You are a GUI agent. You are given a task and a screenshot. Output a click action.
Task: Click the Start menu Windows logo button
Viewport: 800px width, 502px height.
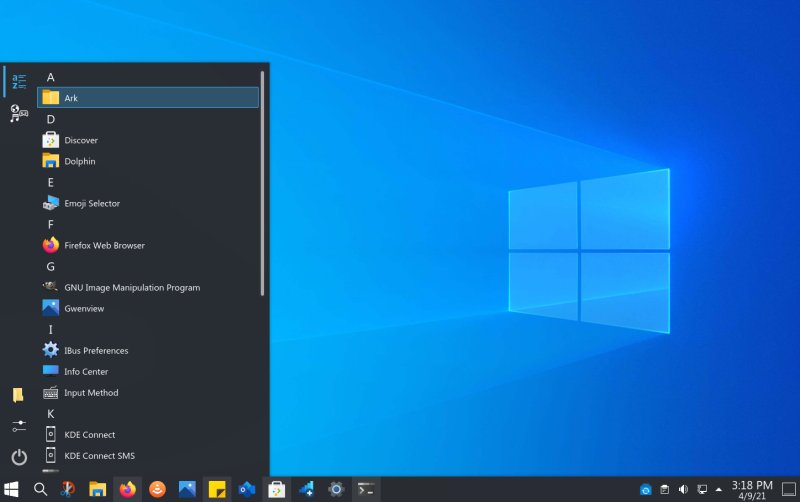(12, 489)
